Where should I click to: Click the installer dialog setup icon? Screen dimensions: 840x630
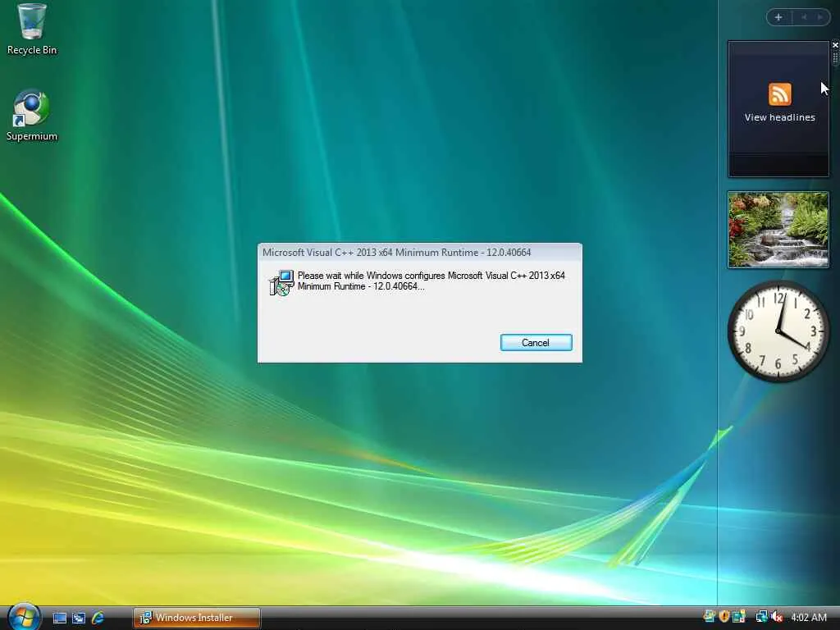[281, 283]
